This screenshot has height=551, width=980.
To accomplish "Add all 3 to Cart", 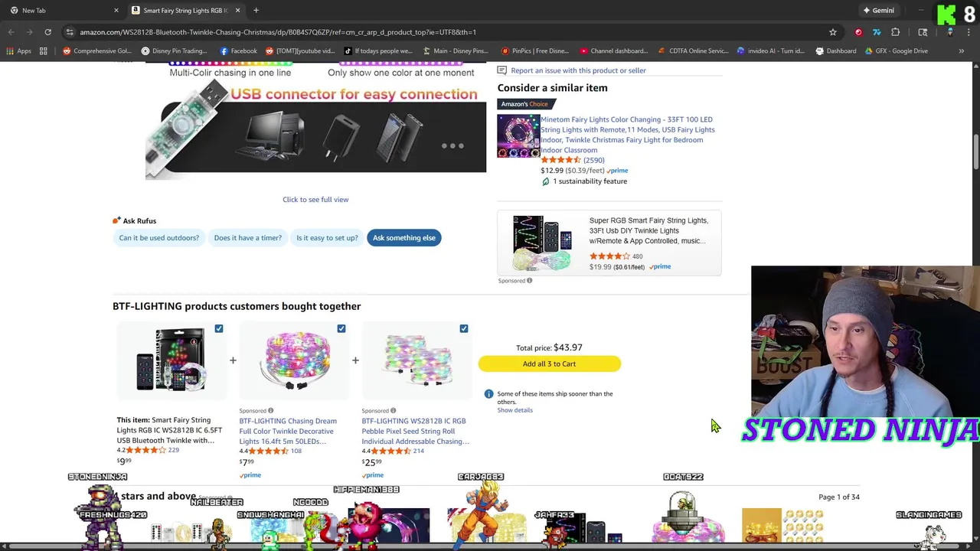I will tap(549, 364).
